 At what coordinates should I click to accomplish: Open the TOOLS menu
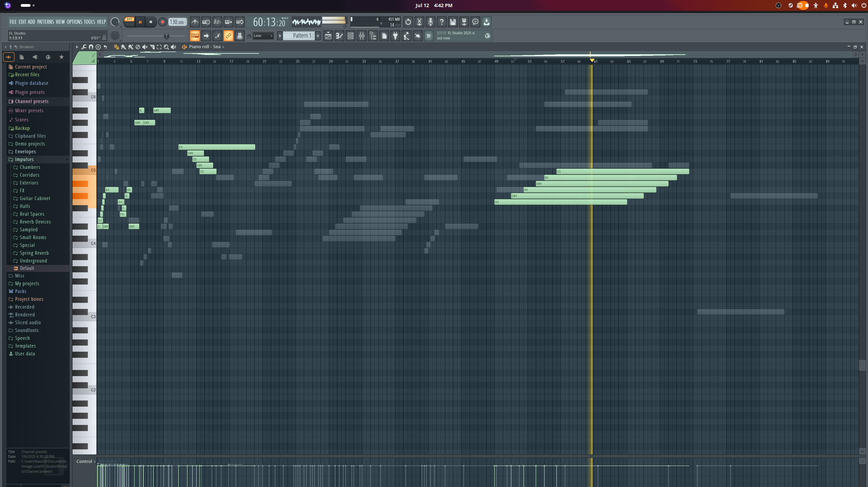pyautogui.click(x=90, y=22)
